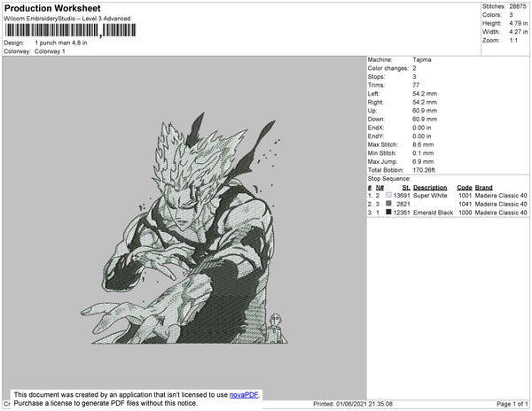Screen dimensions: 532x411
Task: Click the Max Jump value 6.9 mm
Action: coord(423,161)
